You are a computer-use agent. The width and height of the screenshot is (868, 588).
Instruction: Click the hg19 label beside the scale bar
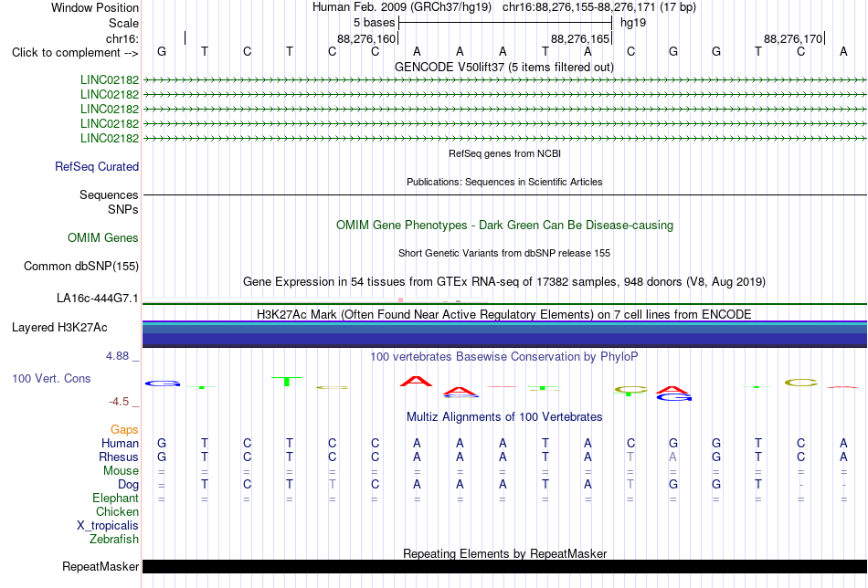633,23
